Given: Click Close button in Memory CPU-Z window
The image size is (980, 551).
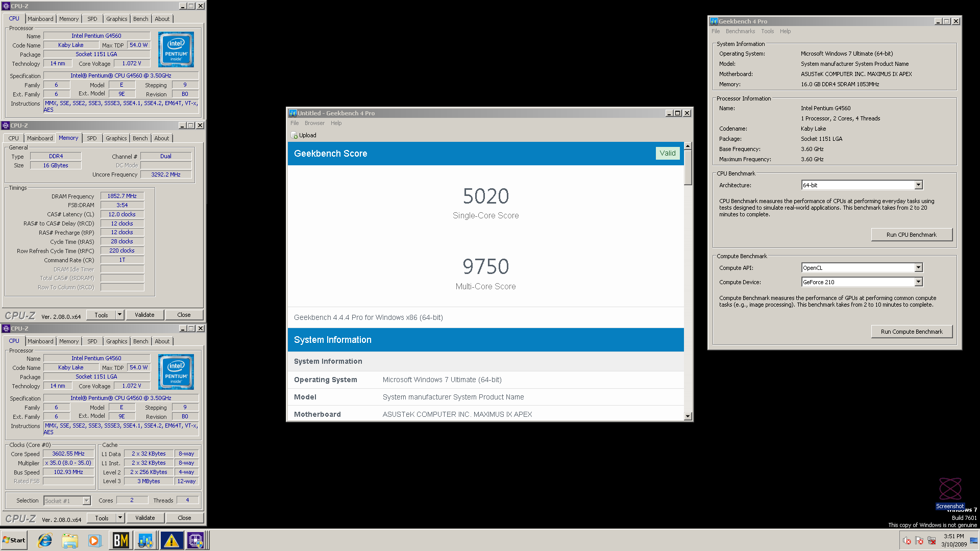Looking at the screenshot, I should [184, 315].
